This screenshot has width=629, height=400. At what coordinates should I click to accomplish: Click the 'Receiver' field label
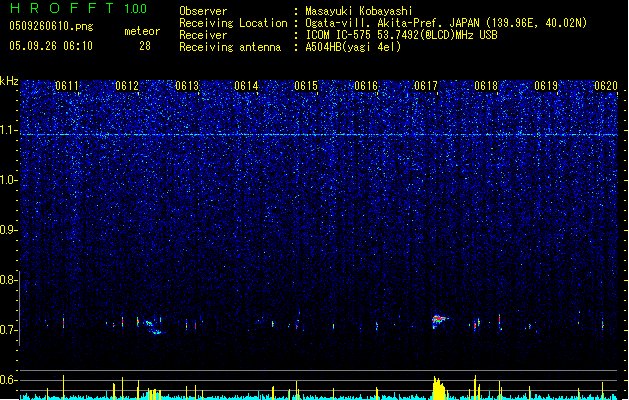[203, 35]
